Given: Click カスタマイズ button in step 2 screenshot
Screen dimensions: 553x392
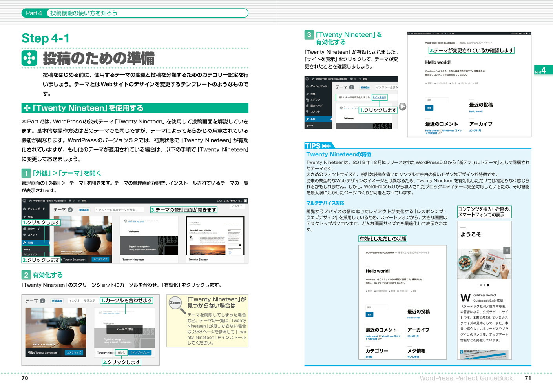Looking at the screenshot, I should 74,352.
